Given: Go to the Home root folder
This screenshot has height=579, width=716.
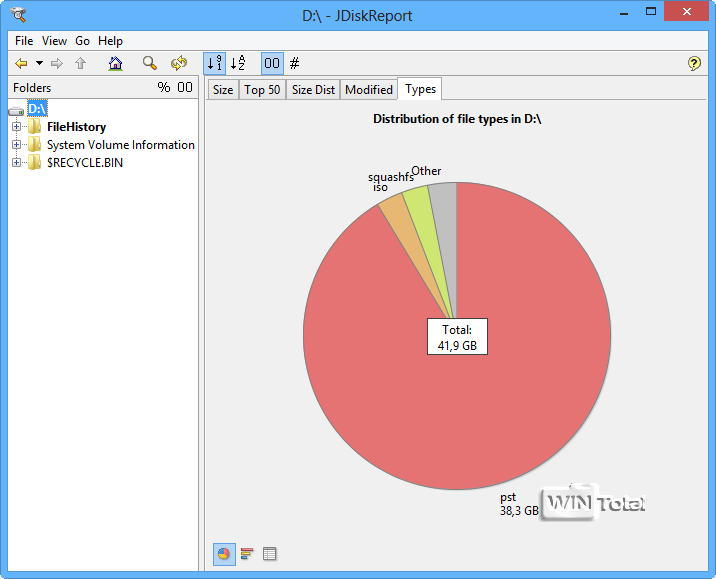Looking at the screenshot, I should coord(116,63).
